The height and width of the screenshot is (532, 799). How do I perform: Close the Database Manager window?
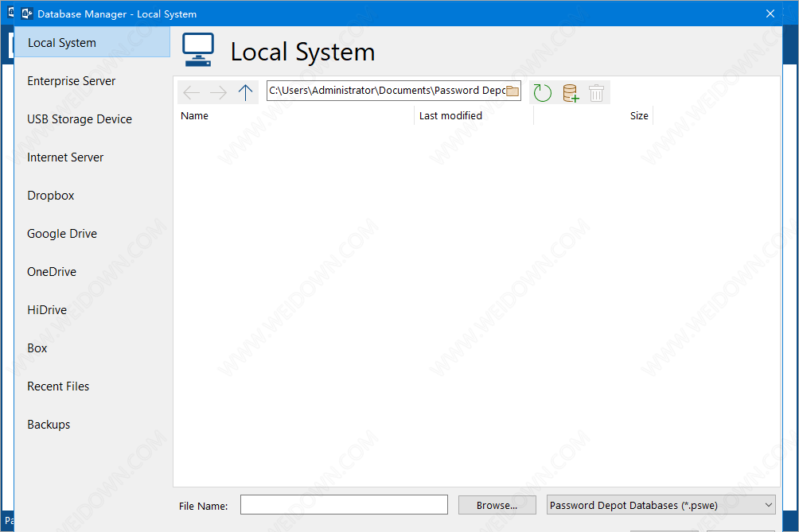770,14
